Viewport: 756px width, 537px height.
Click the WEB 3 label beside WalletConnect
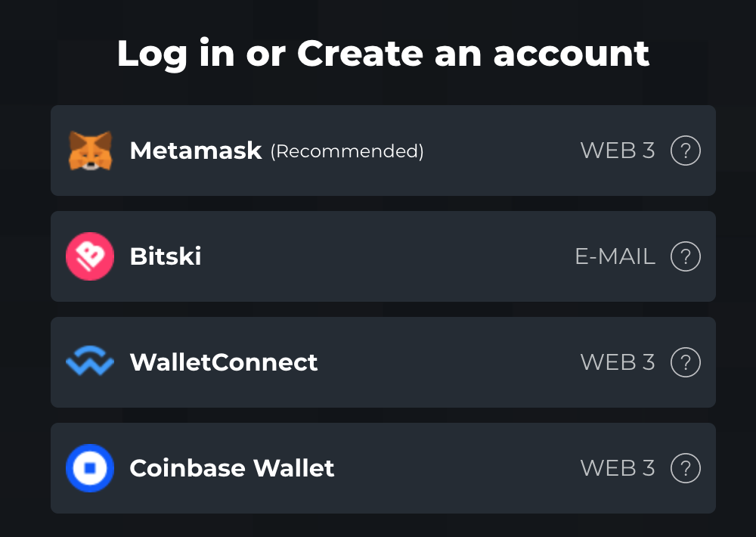coord(618,362)
